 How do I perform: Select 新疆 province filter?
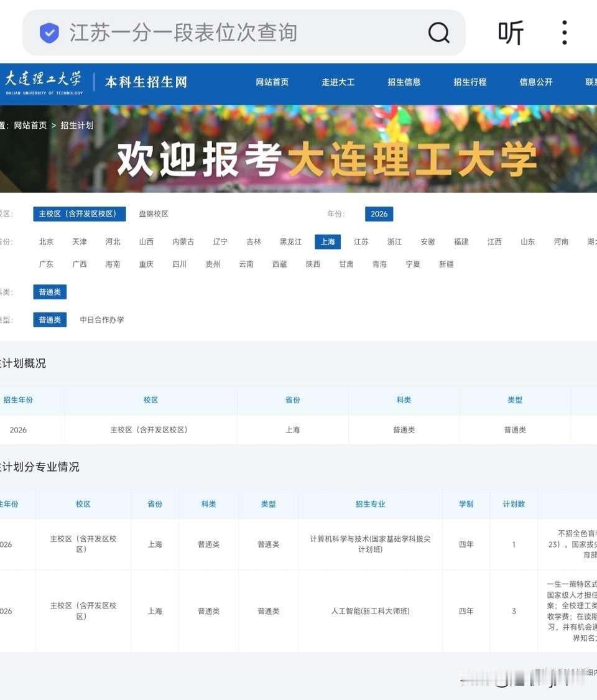click(446, 264)
